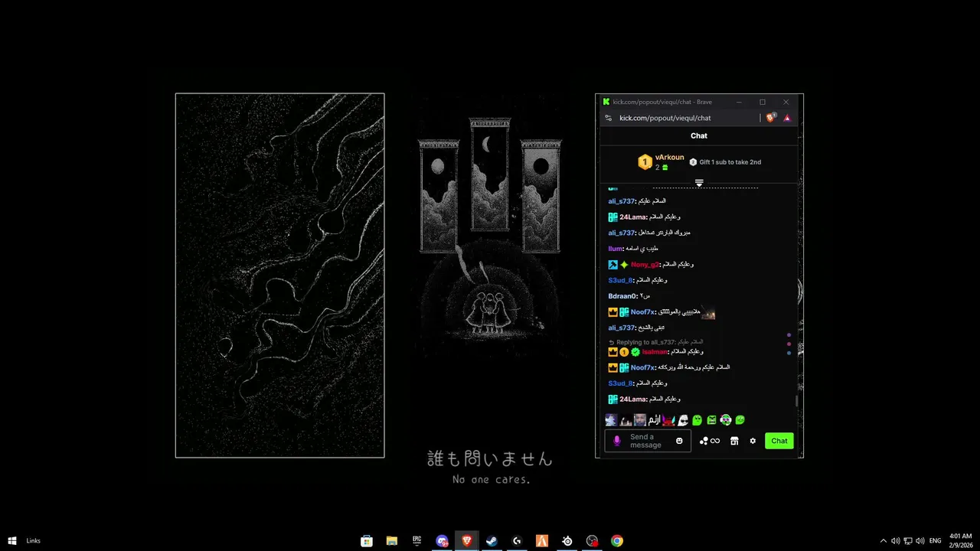Open the image thumbnail in Noof7x's message
Image resolution: width=980 pixels, height=551 pixels.
708,312
